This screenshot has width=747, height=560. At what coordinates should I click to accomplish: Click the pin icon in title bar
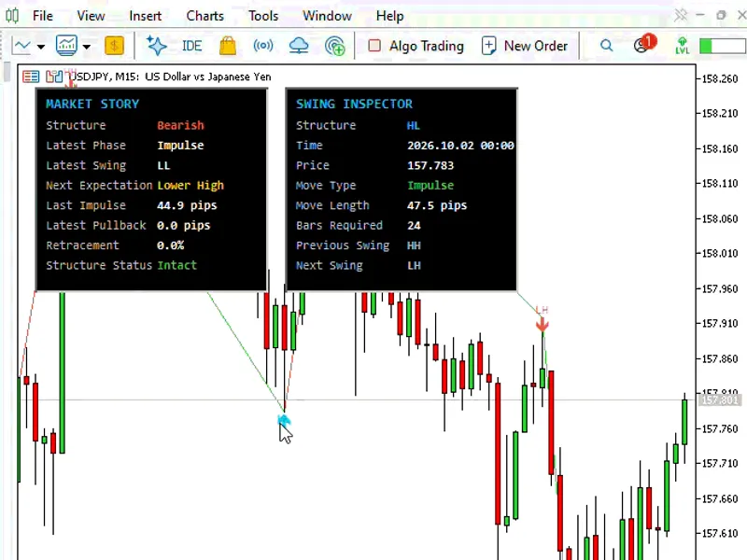681,16
